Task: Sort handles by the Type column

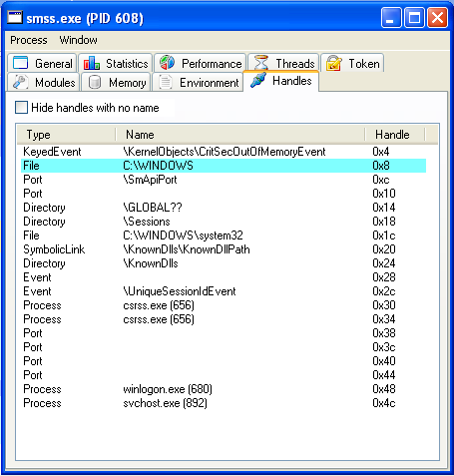Action: pos(66,135)
